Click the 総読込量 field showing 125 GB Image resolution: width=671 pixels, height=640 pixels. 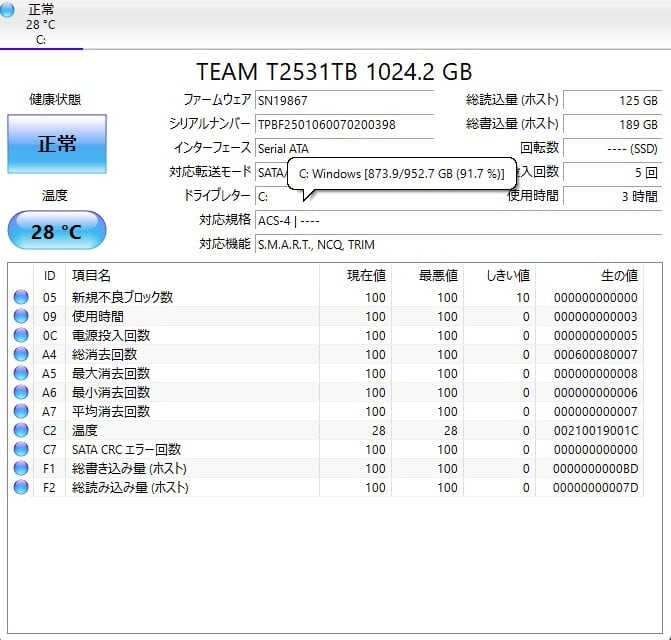click(x=612, y=100)
